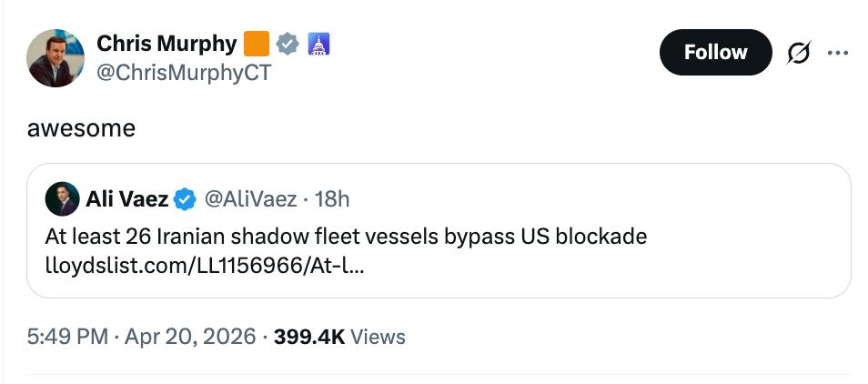Click Chris Murphy's profile avatar
This screenshot has width=868, height=384.
point(56,58)
